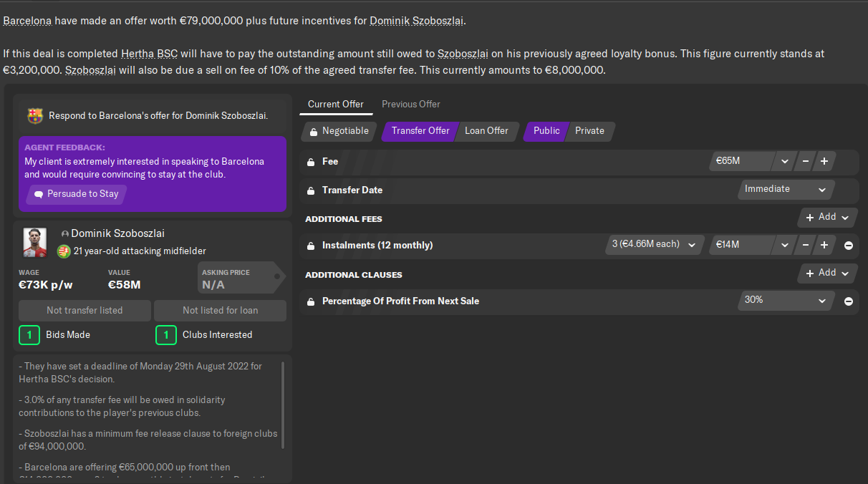This screenshot has height=484, width=868.
Task: Increase Fee with plus button
Action: 824,162
